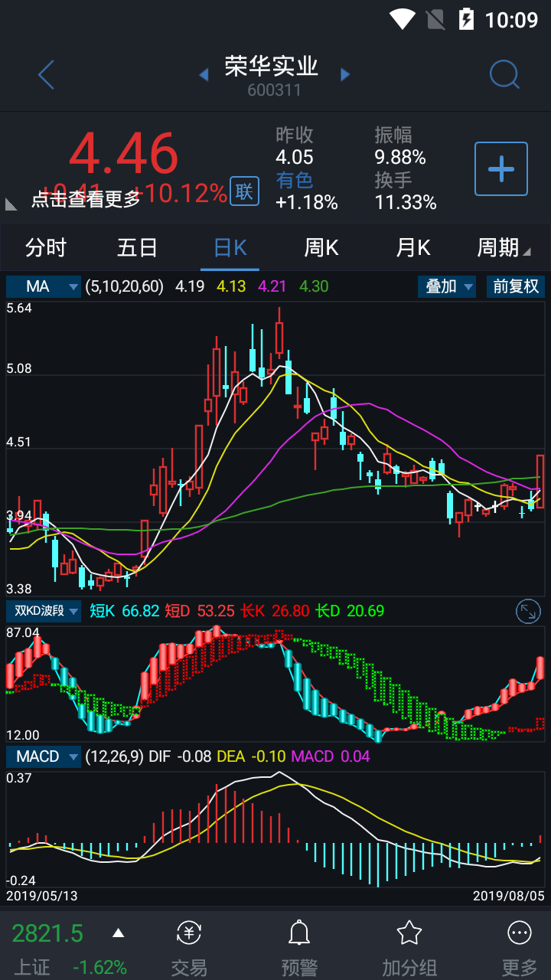Open the MA indicator dropdown

[x=44, y=286]
